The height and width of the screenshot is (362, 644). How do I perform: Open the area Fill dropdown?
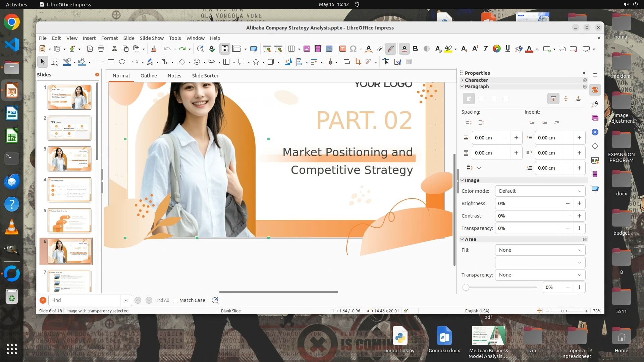tap(540, 250)
